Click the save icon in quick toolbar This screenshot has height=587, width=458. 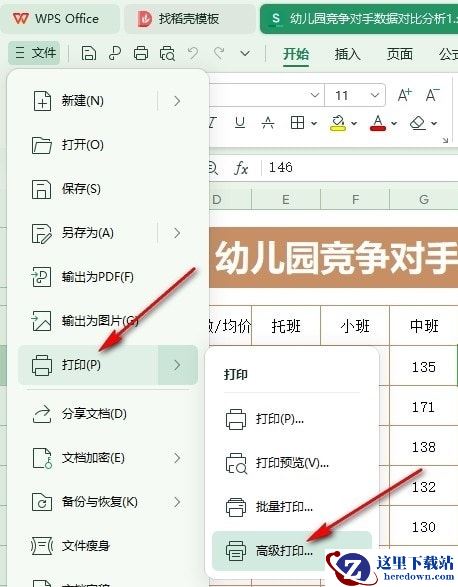click(88, 53)
